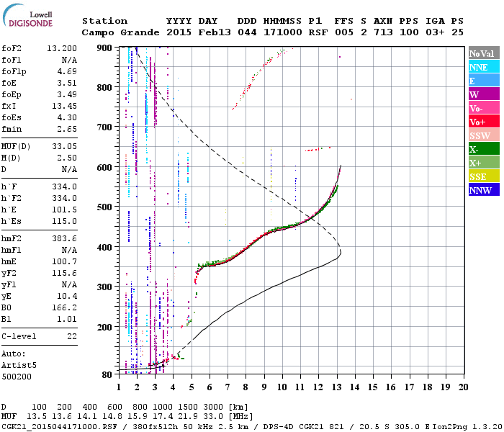
Task: Click the M(D) value 2.50
Action: (x=67, y=158)
